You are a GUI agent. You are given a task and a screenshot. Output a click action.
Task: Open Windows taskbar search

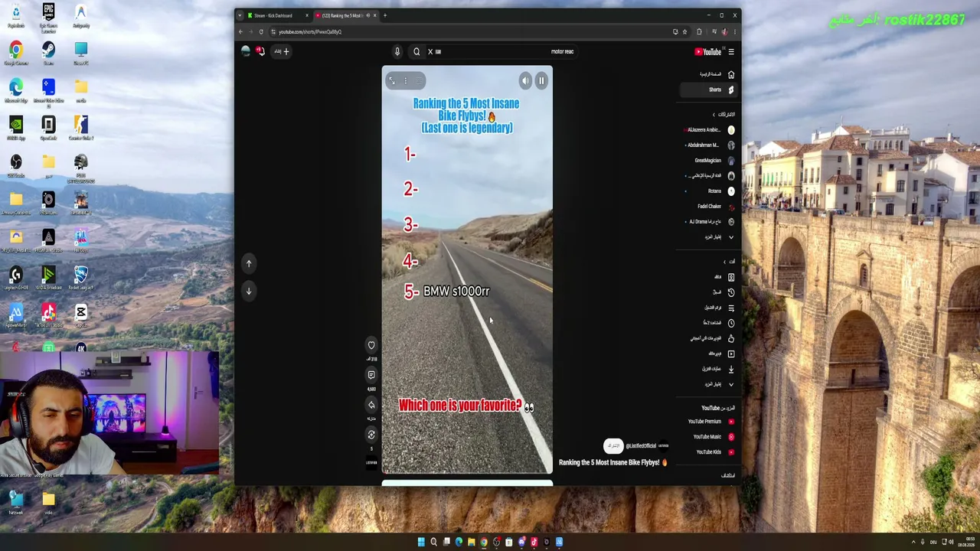[433, 542]
